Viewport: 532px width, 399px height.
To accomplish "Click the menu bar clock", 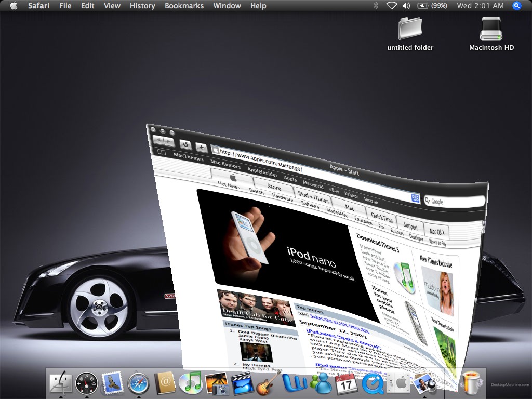I will (x=480, y=6).
